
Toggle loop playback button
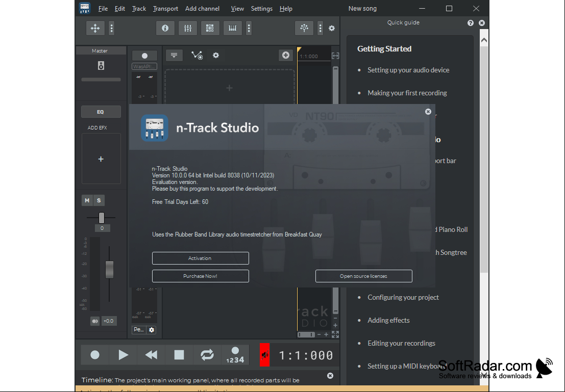pos(207,355)
